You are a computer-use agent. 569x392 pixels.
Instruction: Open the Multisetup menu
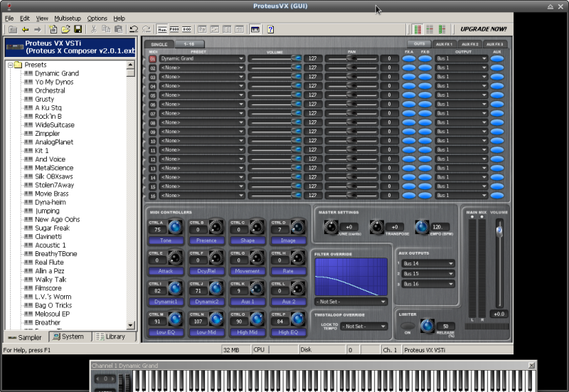click(x=68, y=18)
